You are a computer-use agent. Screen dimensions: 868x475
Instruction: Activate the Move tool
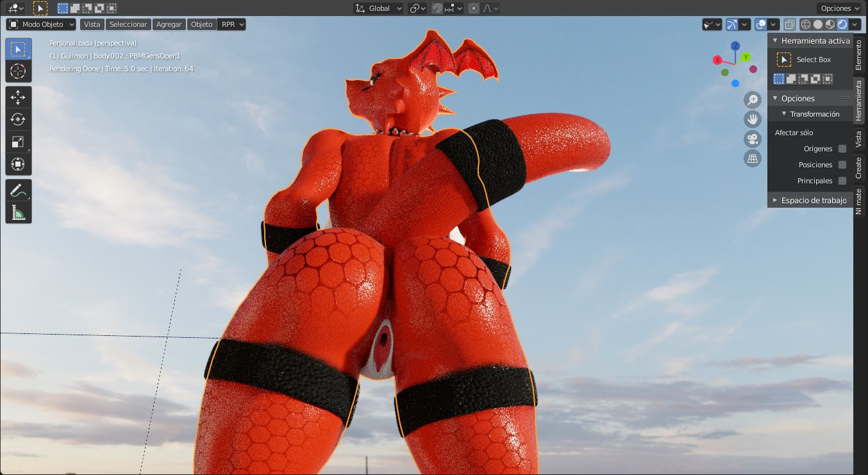[x=18, y=97]
